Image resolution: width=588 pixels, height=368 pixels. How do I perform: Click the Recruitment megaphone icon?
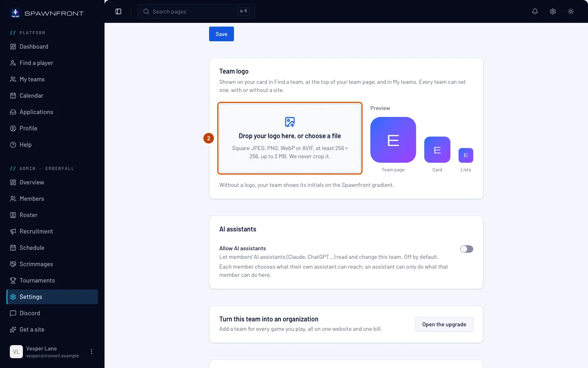coord(13,231)
